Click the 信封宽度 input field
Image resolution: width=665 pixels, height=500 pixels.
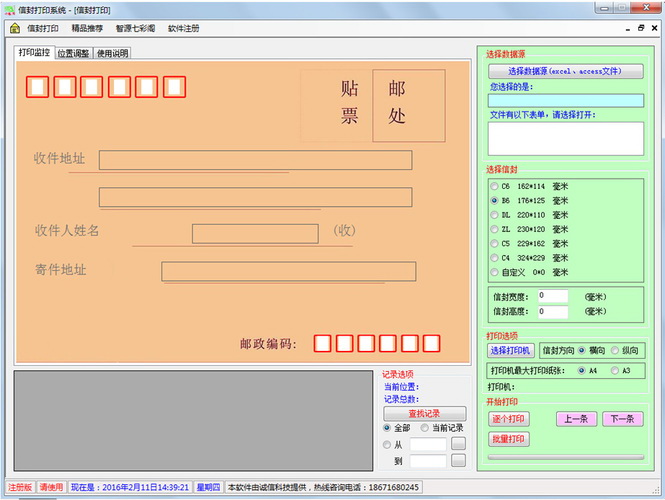pos(553,296)
